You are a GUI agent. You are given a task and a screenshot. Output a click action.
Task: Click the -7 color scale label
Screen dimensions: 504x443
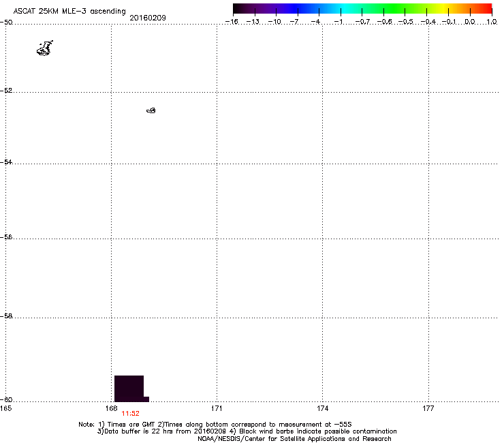click(x=294, y=22)
